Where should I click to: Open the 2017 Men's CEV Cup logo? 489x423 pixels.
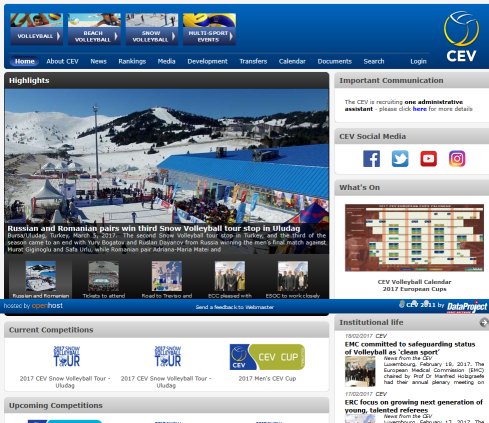coord(267,357)
